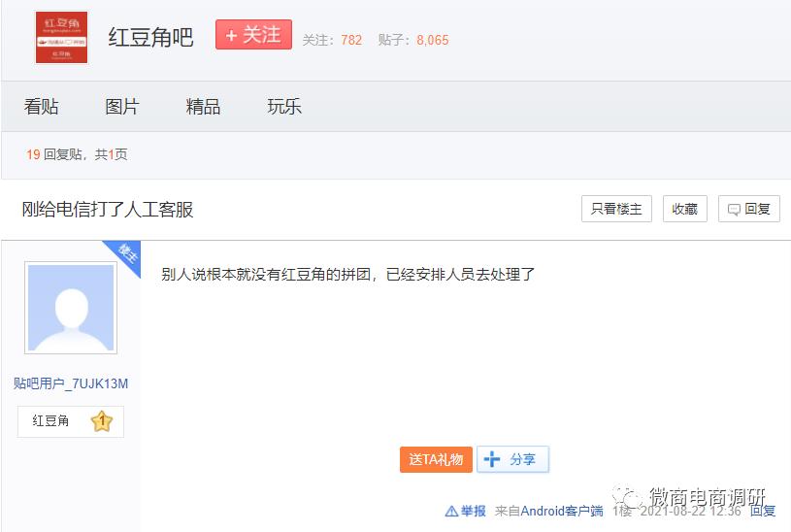Click the 回复 link beside the timestamp
Image resolution: width=791 pixels, height=532 pixels.
click(x=762, y=511)
